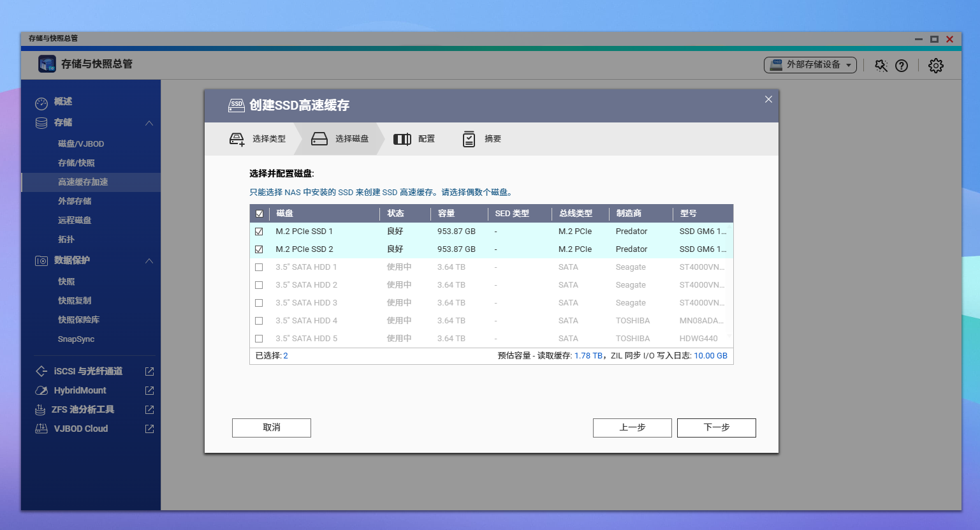Open the 外部存储设备 dropdown

tap(810, 65)
